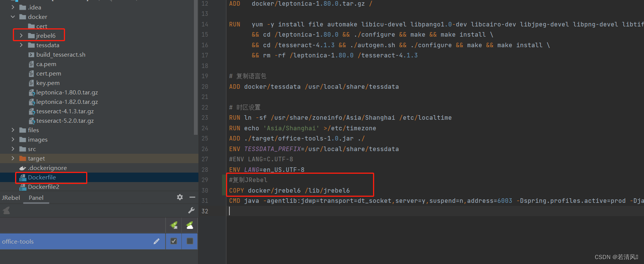Screen dimensions: 644x264
Task: Collapse the docker folder
Action: click(13, 17)
